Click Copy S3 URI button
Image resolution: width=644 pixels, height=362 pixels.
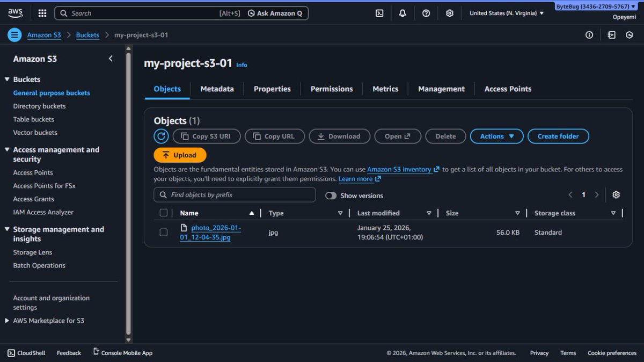click(x=207, y=136)
